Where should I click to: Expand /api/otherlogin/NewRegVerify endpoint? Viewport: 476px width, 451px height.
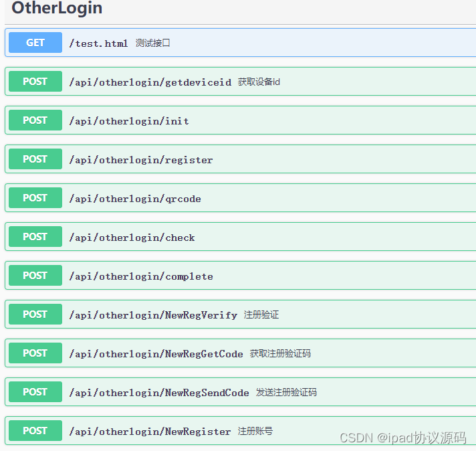(153, 315)
